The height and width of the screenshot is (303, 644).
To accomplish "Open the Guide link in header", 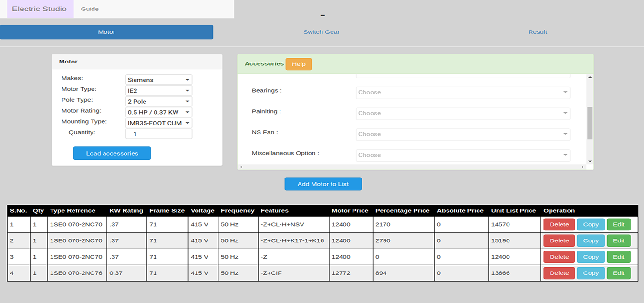I will click(x=90, y=9).
